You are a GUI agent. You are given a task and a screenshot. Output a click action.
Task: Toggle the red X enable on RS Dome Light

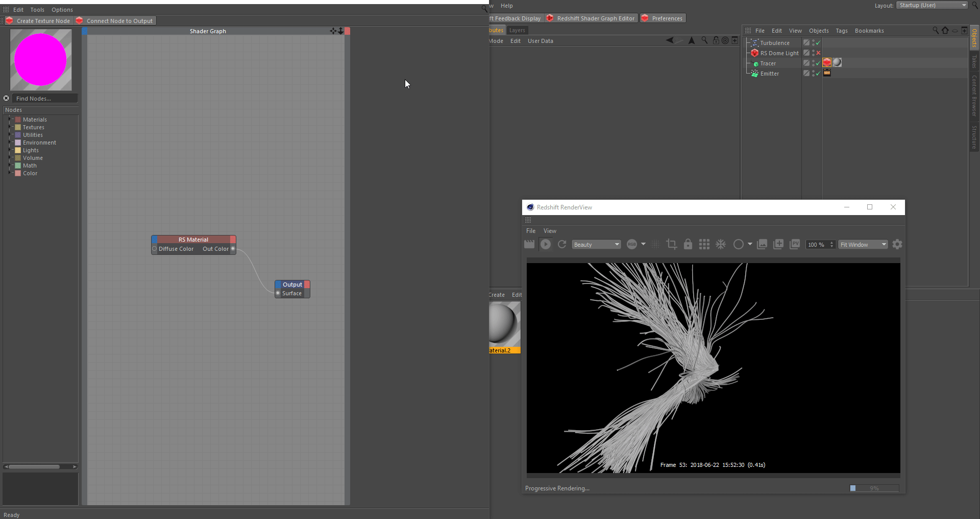pyautogui.click(x=818, y=53)
